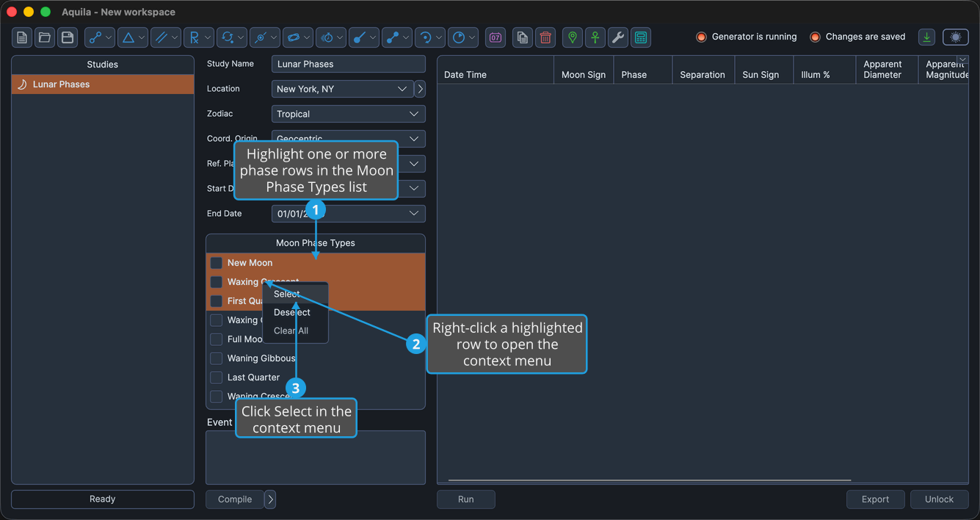Click the Unlock button
This screenshot has width=980, height=520.
coord(940,499)
